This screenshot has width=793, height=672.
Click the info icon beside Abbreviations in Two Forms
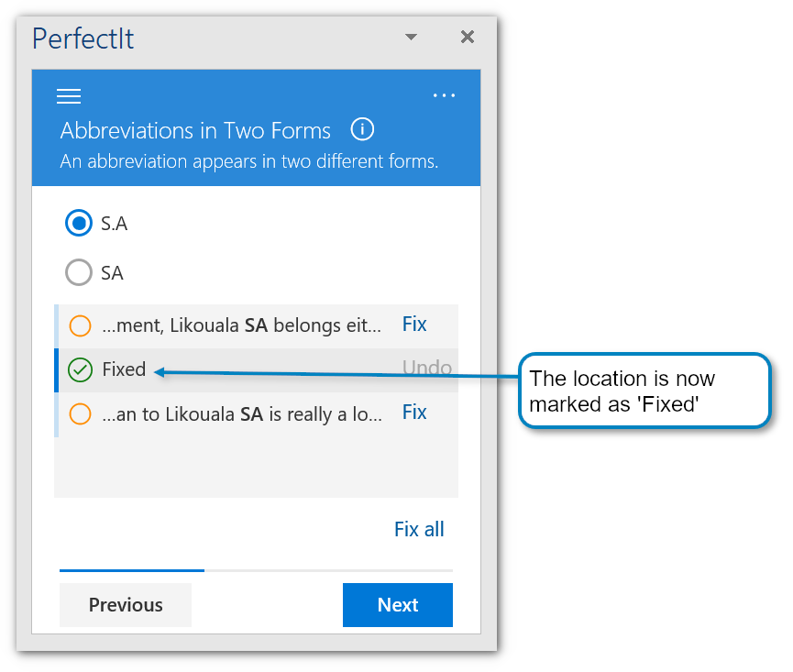tap(362, 129)
